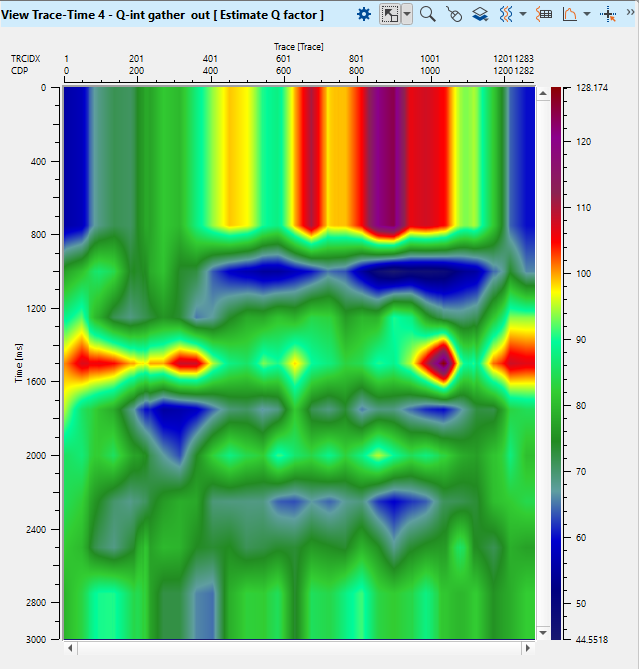Click the color bar maximum value 128.174
Screen dimensions: 639x669
(x=592, y=88)
